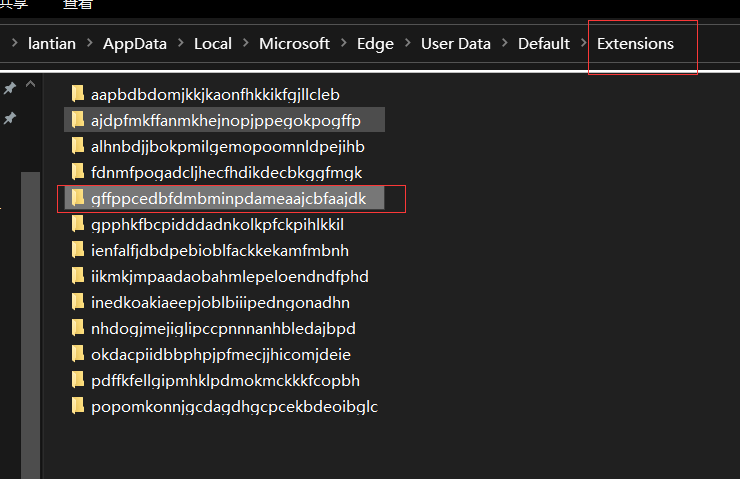Select folder name alhnbdjjbokpmilgemopoomnldpejihb
740x479 pixels.
click(227, 147)
